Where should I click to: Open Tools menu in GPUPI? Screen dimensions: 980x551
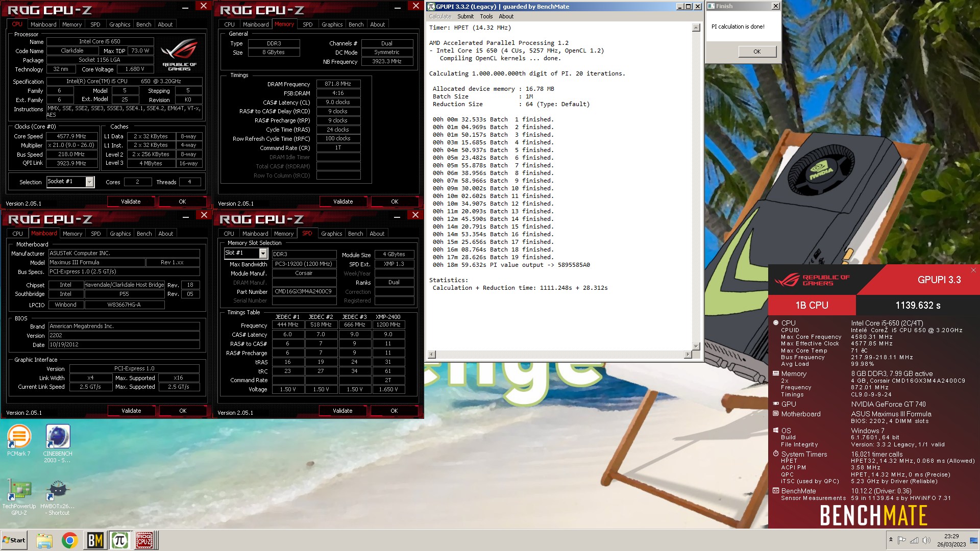pos(486,16)
